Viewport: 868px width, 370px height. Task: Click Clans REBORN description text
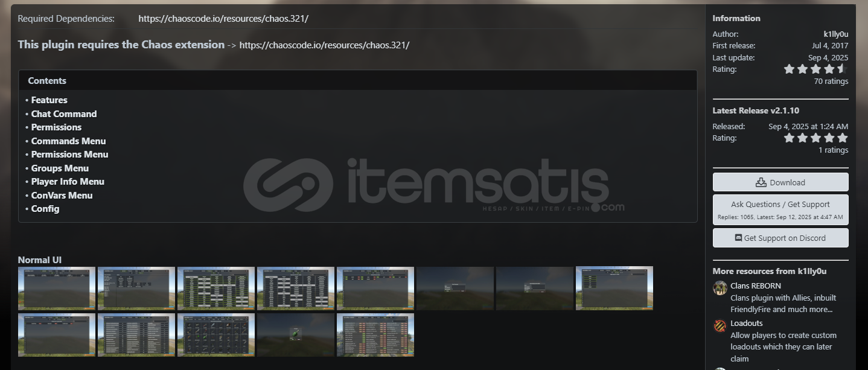[x=783, y=304]
